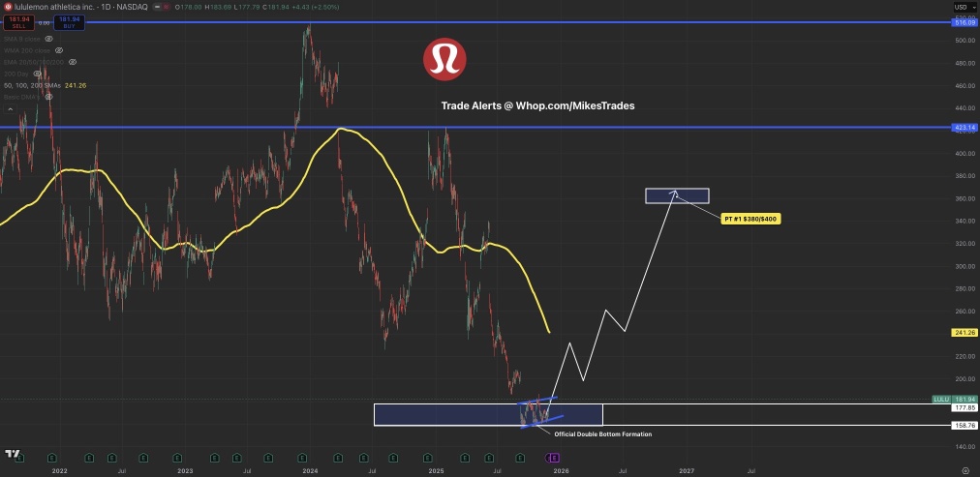Click the earnings marker below 2024

click(x=302, y=458)
